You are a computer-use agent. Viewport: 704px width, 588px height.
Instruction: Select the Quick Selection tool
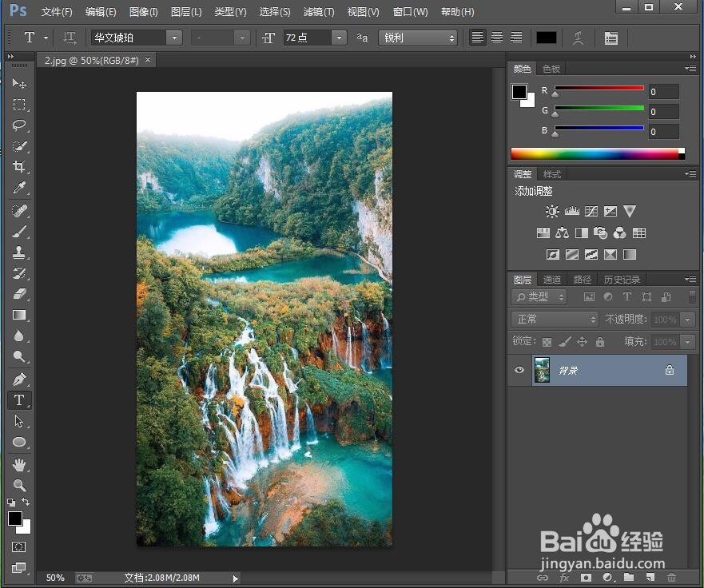coord(19,146)
